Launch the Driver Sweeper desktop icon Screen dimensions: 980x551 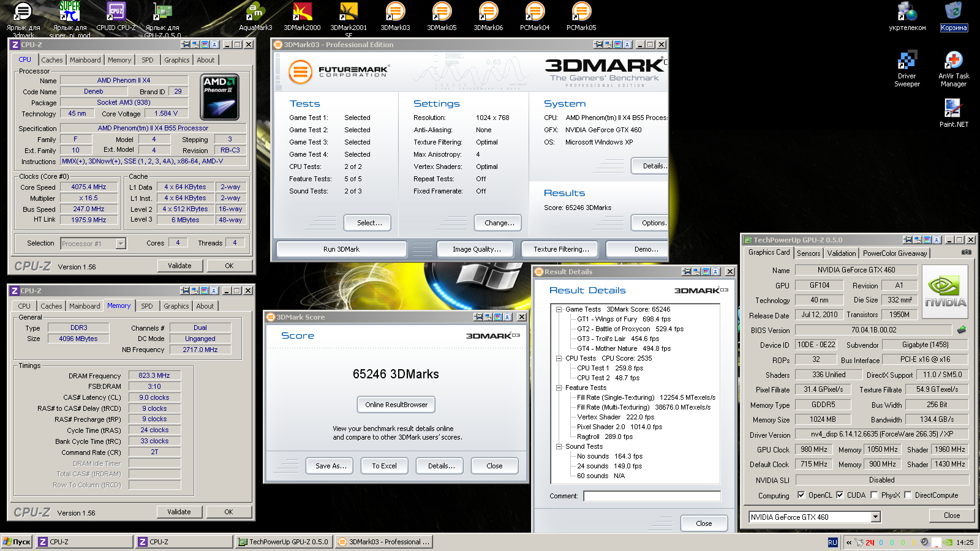click(x=907, y=69)
